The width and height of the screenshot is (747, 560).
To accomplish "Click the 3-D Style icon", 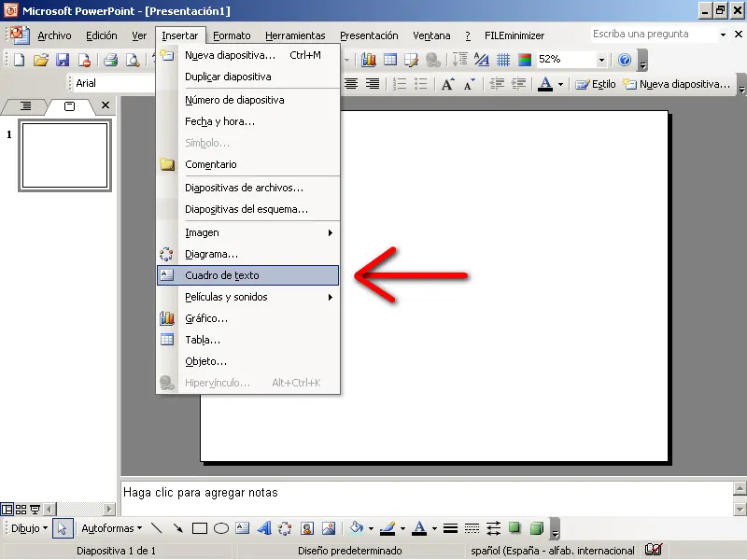I will (x=536, y=528).
